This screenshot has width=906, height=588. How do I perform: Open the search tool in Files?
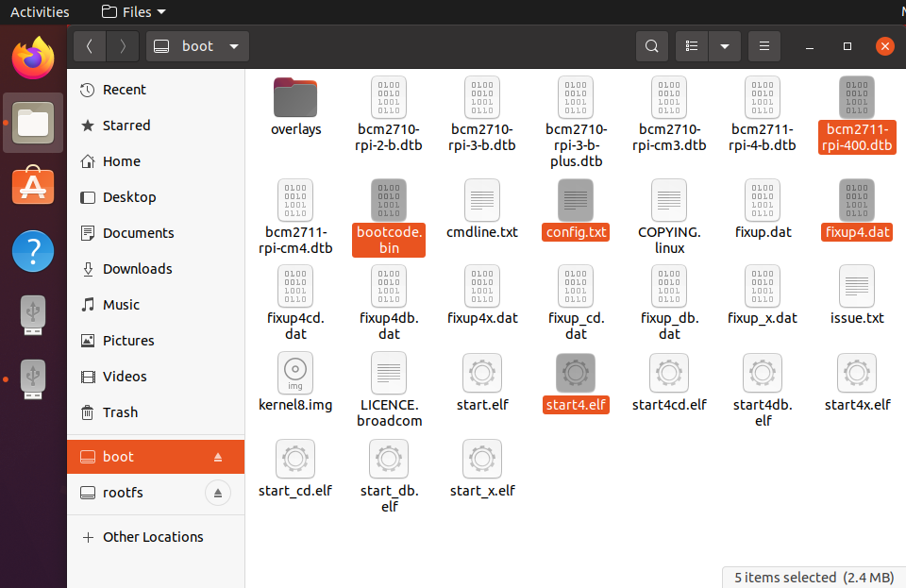coord(652,46)
